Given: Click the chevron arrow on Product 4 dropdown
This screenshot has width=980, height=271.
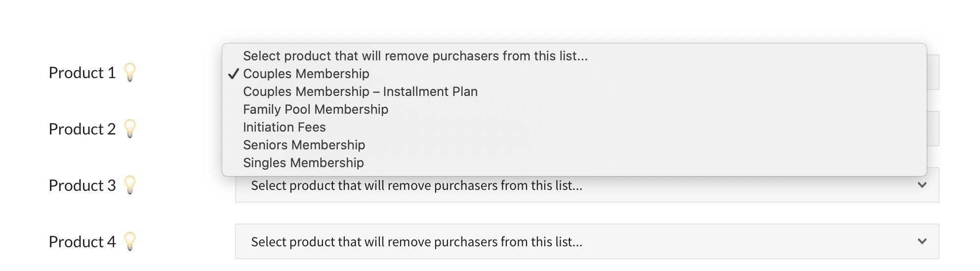Looking at the screenshot, I should tap(922, 241).
